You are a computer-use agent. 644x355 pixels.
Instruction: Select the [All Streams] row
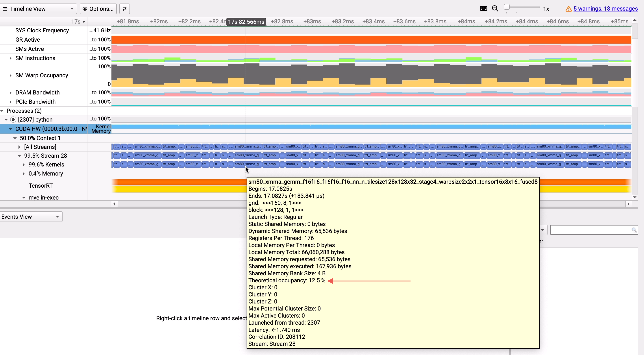click(40, 147)
